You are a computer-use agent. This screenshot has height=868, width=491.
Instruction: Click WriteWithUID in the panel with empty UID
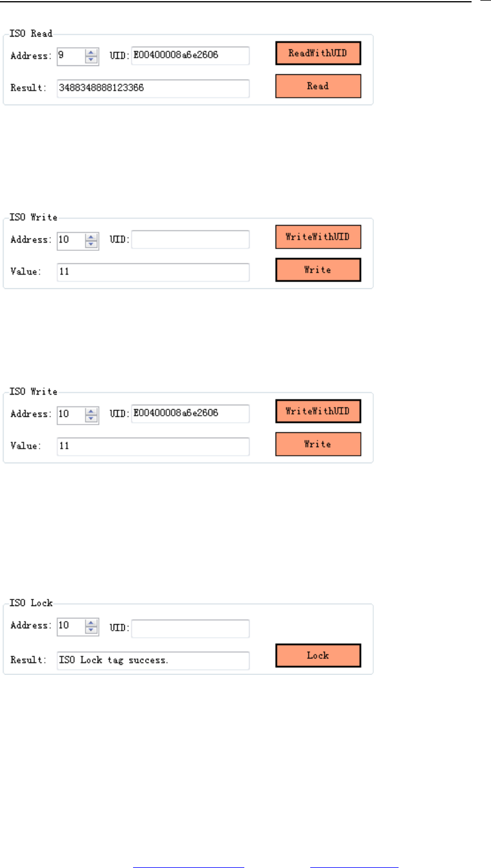pos(318,237)
